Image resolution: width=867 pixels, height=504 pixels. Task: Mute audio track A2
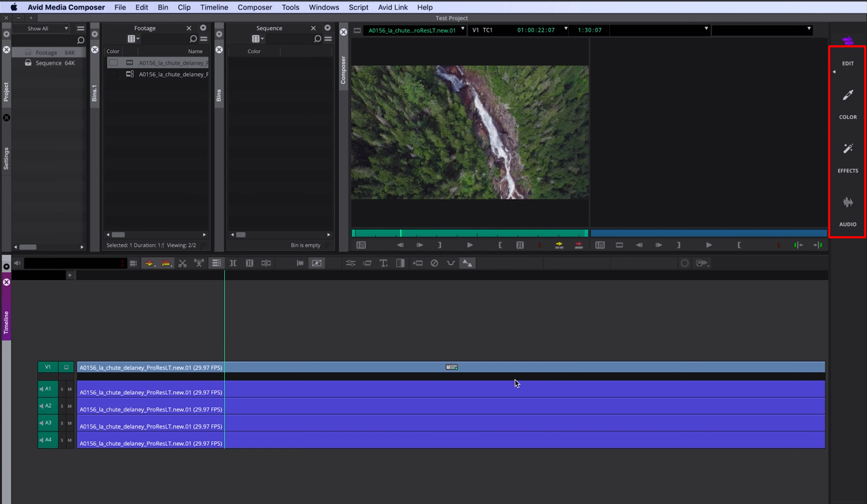tap(70, 406)
